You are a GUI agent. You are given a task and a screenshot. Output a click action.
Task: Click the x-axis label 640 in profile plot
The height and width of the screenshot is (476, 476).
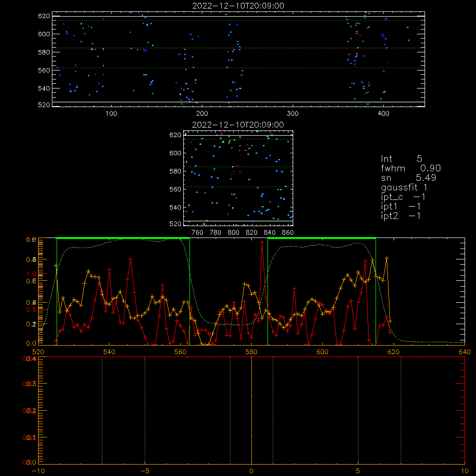pos(465,352)
